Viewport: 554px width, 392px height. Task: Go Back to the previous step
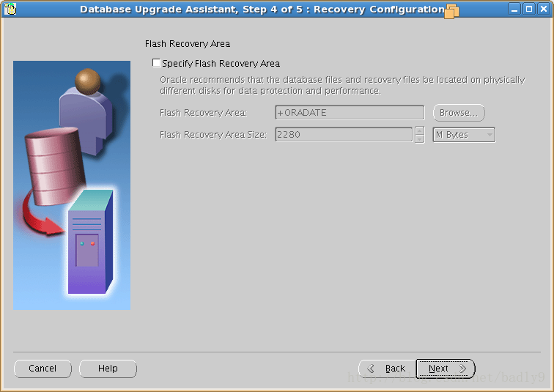pyautogui.click(x=387, y=369)
